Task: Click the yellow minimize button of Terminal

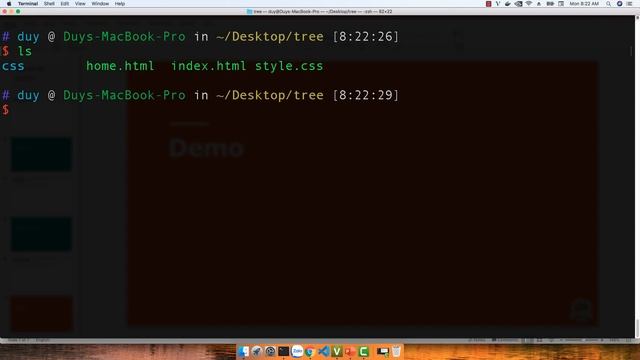Action: coord(11,11)
